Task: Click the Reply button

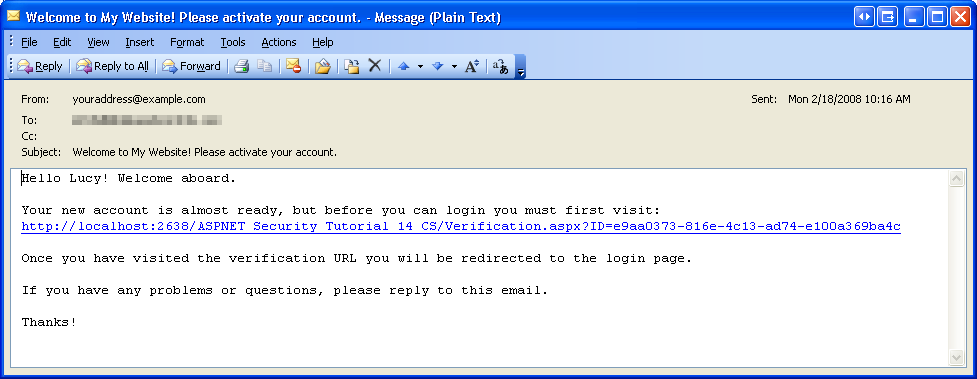Action: click(x=39, y=66)
